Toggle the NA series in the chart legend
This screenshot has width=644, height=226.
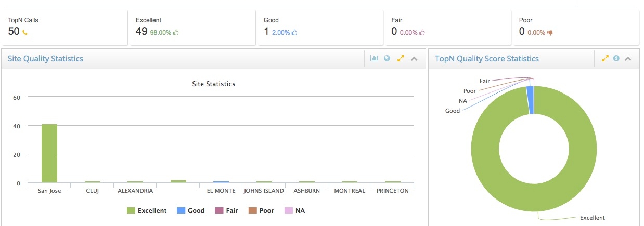(294, 211)
